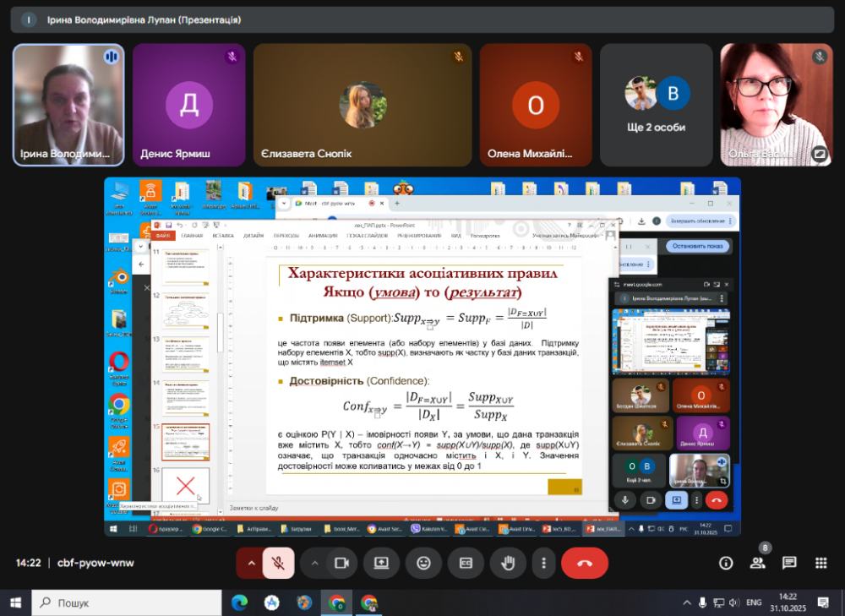Open the three-dot More options menu
This screenshot has width=845, height=616.
[x=543, y=563]
